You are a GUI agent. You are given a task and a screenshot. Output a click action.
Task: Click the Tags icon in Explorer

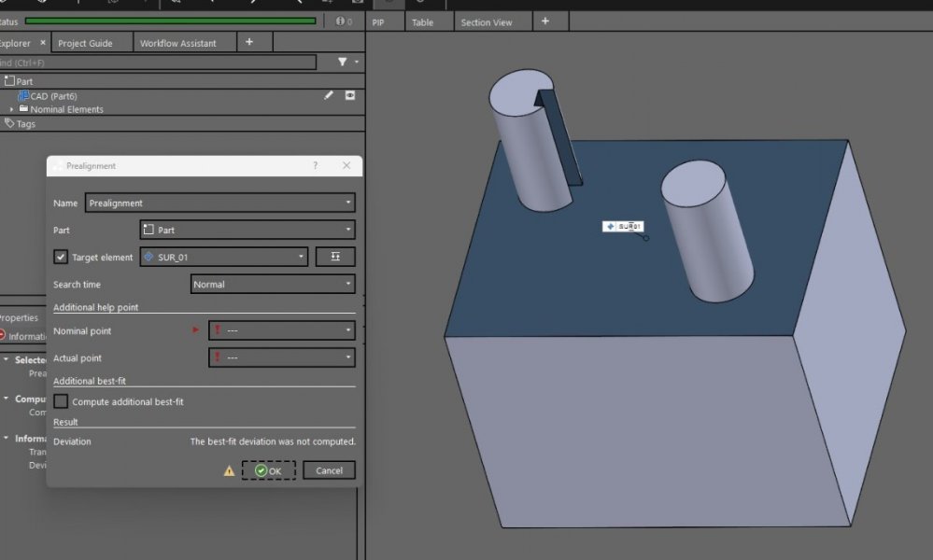10,123
